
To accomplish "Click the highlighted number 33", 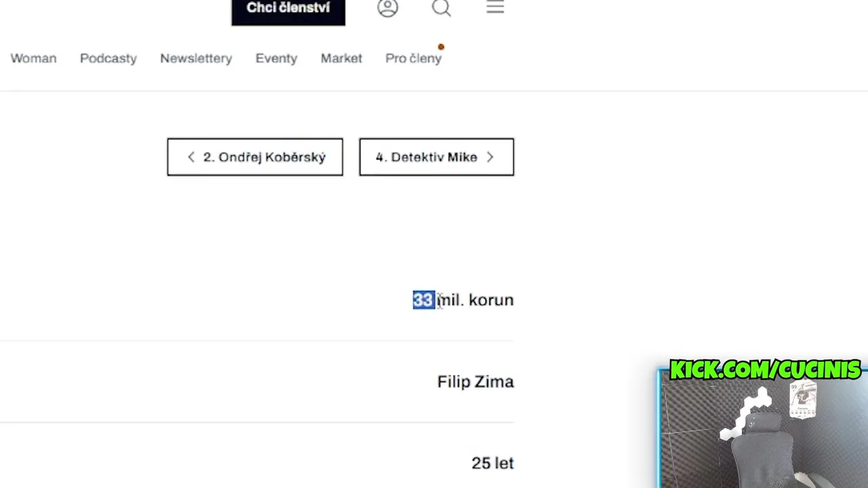I will click(423, 300).
